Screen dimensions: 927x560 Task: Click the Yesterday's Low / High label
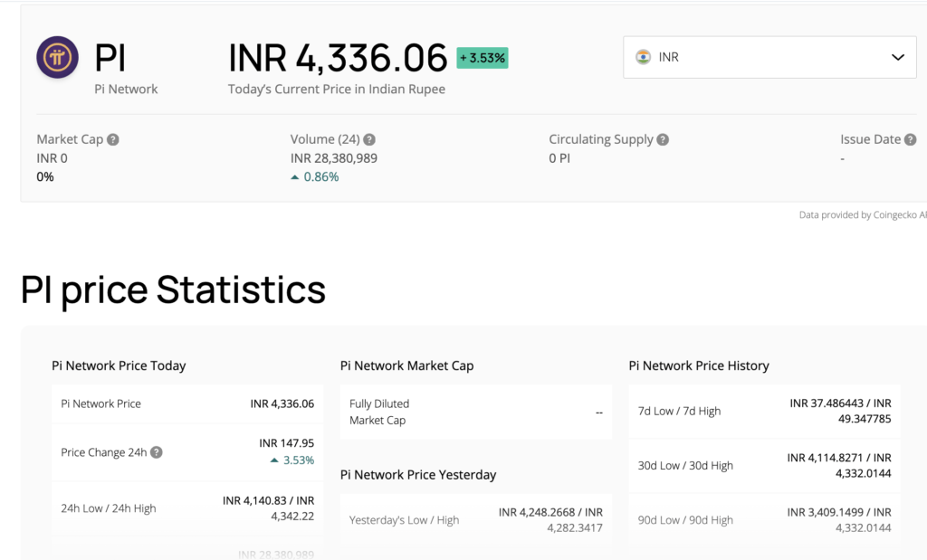click(405, 520)
